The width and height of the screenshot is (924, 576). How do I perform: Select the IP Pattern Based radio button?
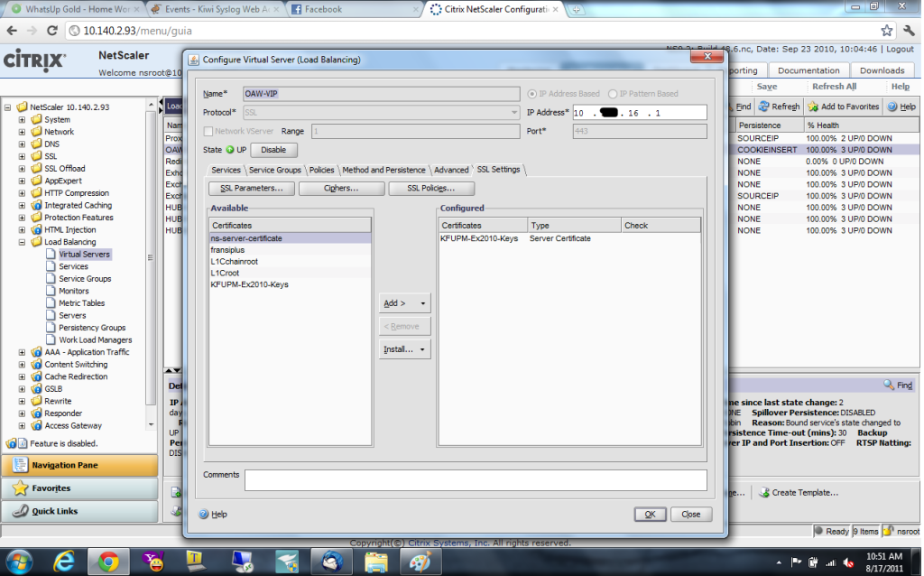tap(613, 94)
